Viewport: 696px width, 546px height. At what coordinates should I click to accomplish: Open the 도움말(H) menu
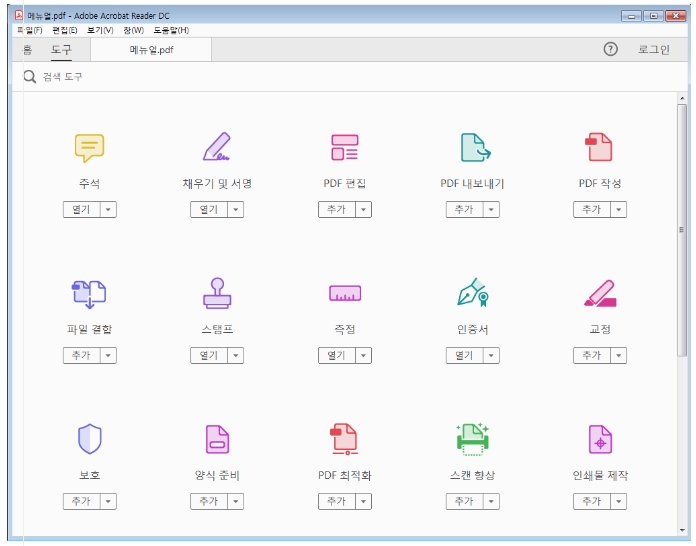(x=171, y=30)
